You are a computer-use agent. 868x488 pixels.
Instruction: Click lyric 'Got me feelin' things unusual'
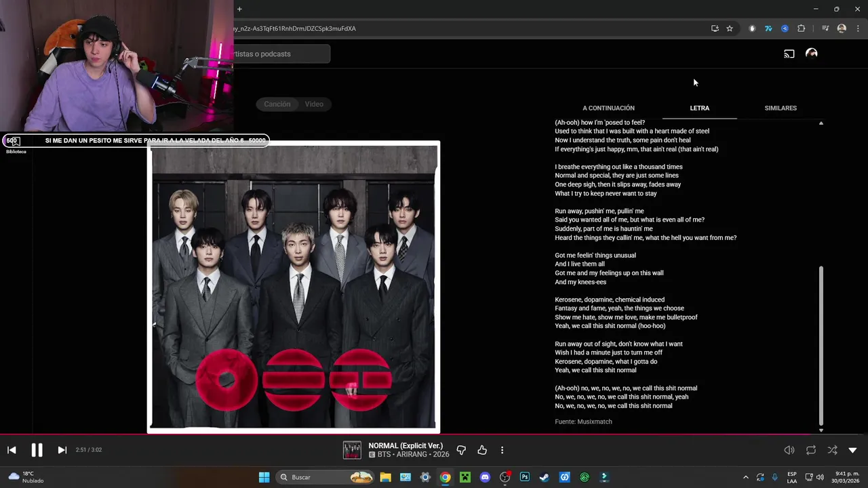point(595,256)
